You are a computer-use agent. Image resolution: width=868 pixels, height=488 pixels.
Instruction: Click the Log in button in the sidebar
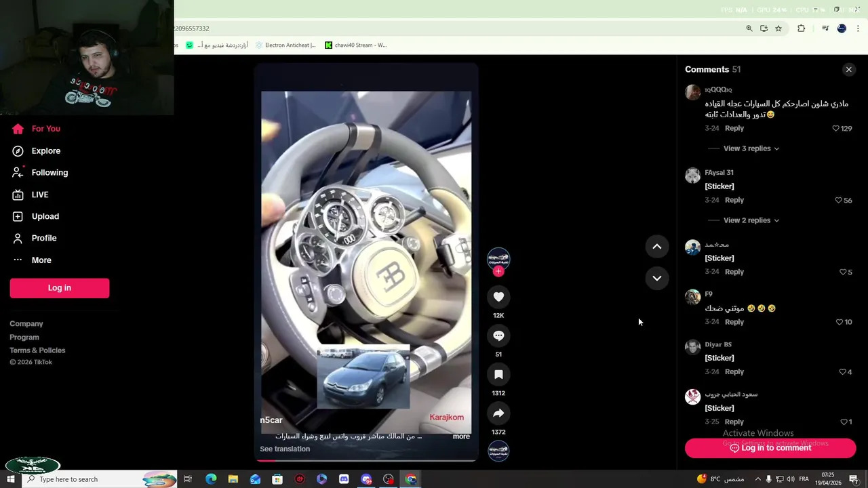[60, 288]
